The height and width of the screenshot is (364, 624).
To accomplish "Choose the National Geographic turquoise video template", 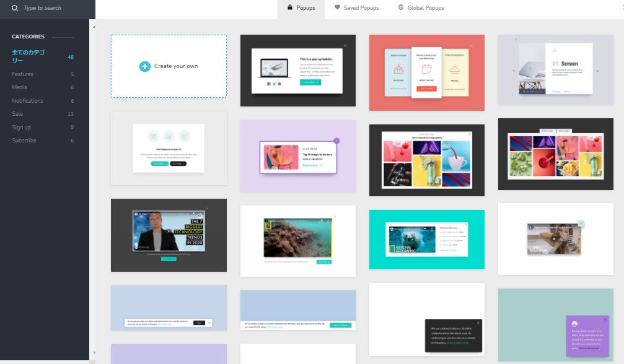I will (426, 240).
